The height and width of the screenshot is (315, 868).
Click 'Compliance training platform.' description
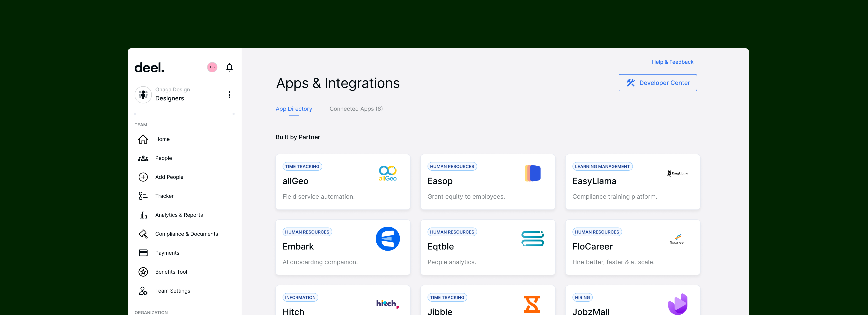615,196
